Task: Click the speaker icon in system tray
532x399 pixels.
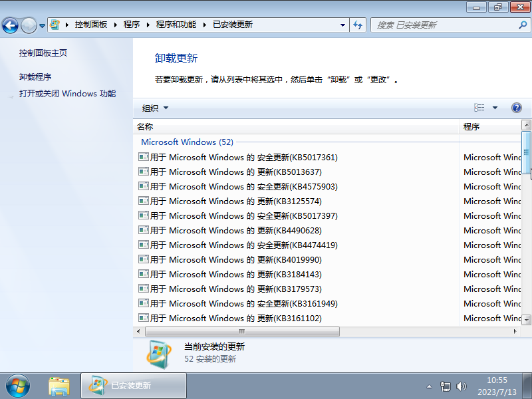Action: pos(462,386)
